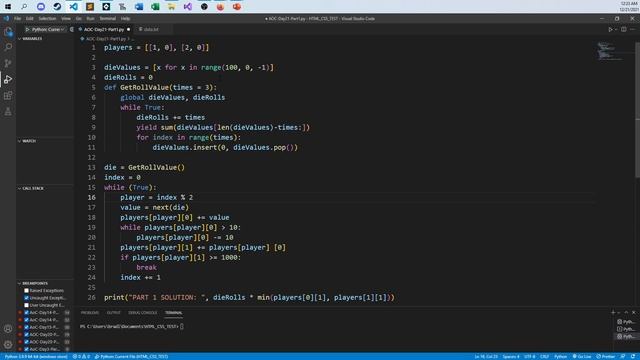Close the terminal panel
The height and width of the screenshot is (360, 640).
(x=633, y=312)
